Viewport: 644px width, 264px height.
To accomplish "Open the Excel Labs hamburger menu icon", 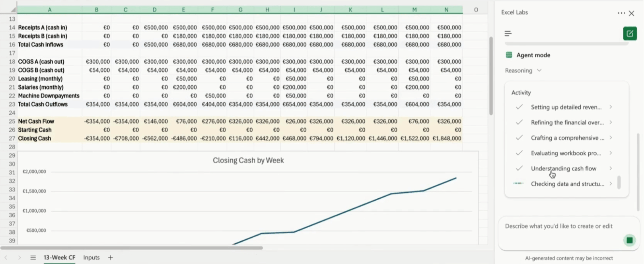I will click(x=508, y=33).
